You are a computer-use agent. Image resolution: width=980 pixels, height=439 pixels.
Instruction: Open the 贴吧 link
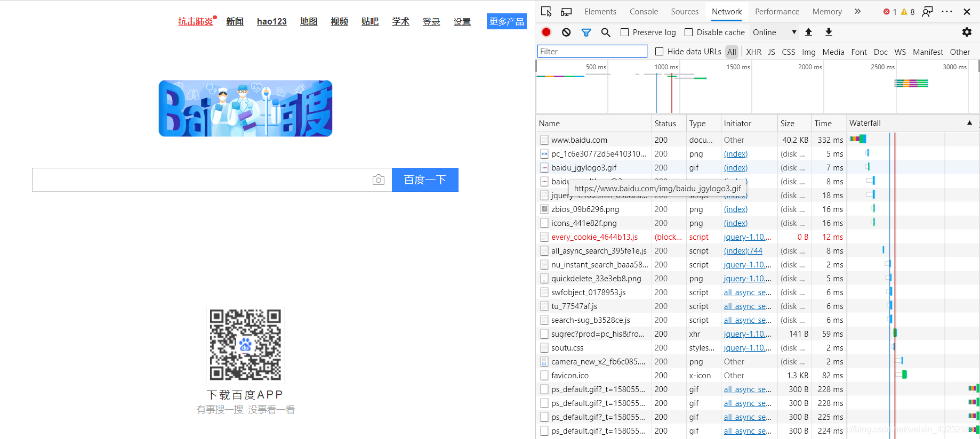370,21
